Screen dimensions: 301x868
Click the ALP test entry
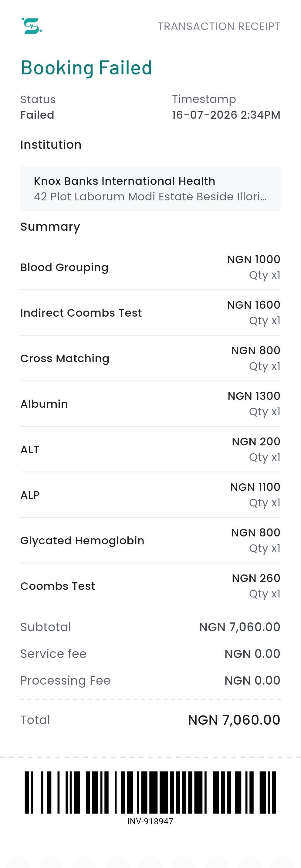tap(150, 495)
